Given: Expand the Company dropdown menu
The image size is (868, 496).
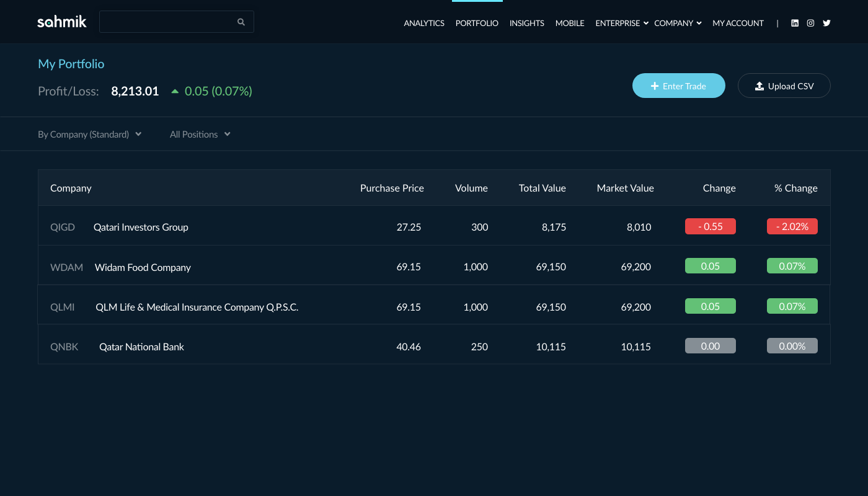Looking at the screenshot, I should 678,23.
